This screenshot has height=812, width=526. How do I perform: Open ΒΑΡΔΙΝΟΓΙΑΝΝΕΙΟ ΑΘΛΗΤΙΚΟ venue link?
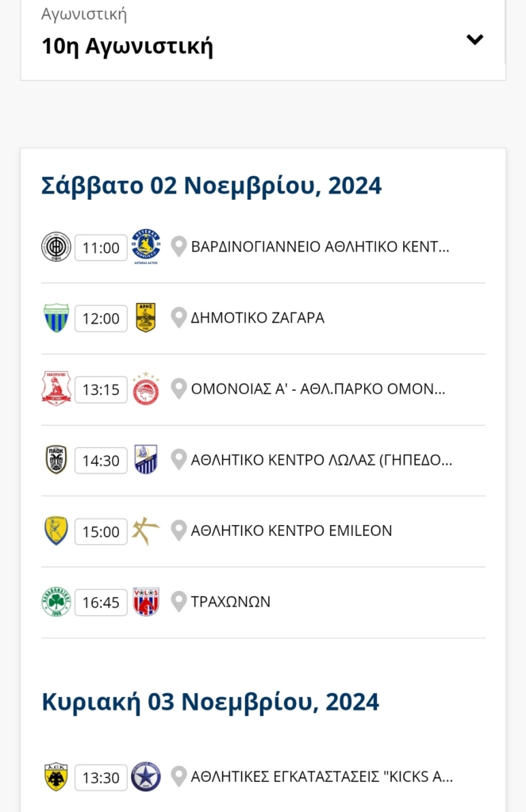click(x=320, y=247)
